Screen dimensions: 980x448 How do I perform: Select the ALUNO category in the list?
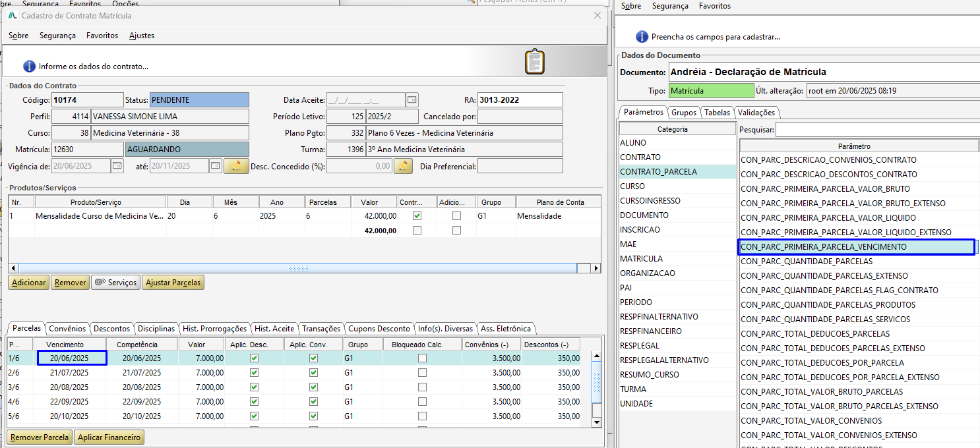[x=677, y=143]
